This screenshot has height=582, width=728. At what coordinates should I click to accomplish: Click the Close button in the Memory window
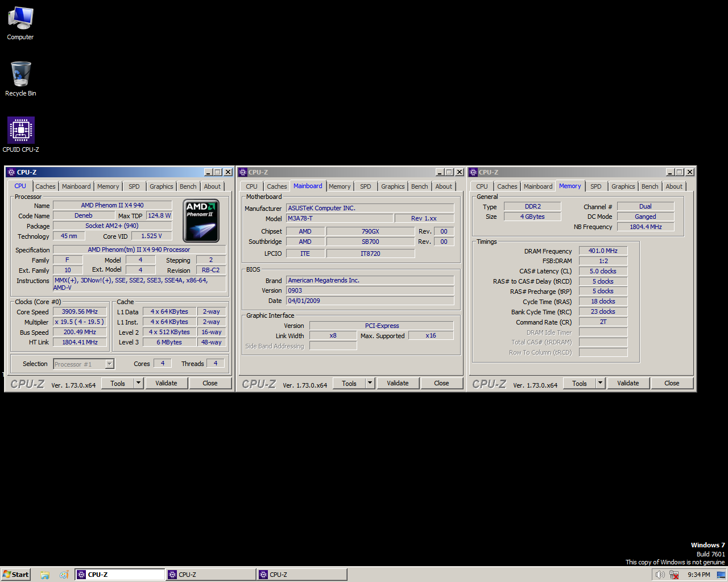point(672,383)
